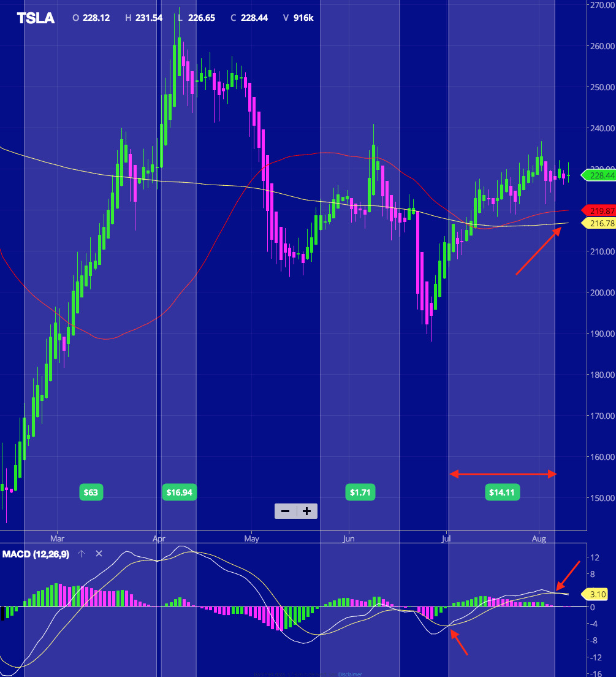
Task: Click the 170.00 price axis label
Action: click(x=603, y=416)
